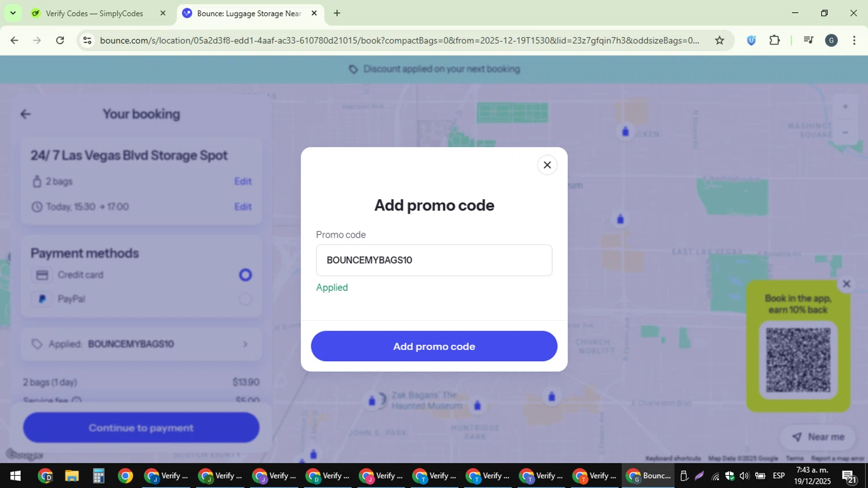Click the credit card icon
This screenshot has height=488, width=868.
[42, 275]
